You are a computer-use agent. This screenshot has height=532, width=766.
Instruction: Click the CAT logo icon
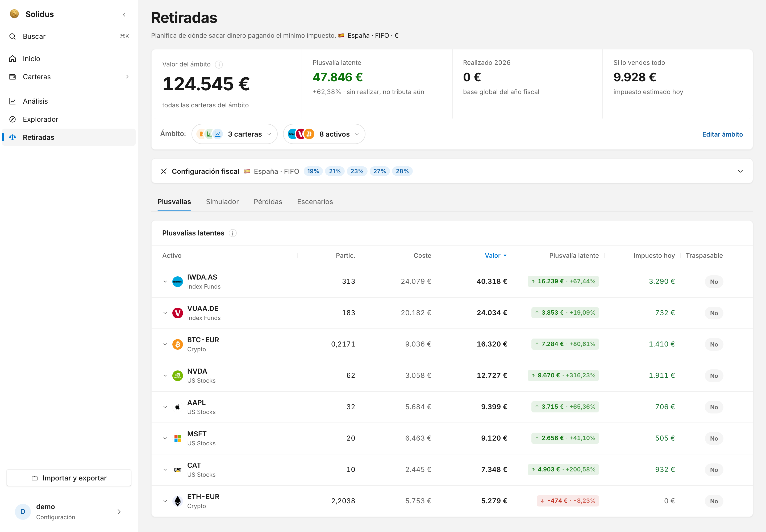point(177,470)
